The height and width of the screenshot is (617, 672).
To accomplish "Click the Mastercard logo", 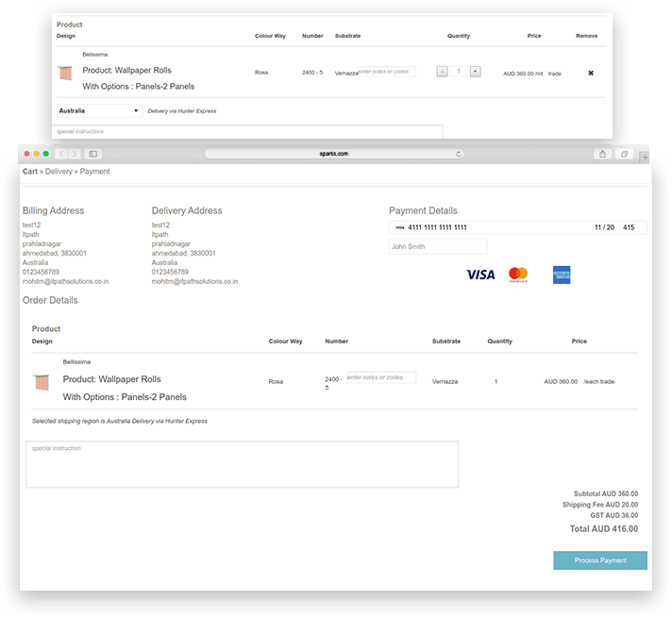I will pyautogui.click(x=518, y=275).
